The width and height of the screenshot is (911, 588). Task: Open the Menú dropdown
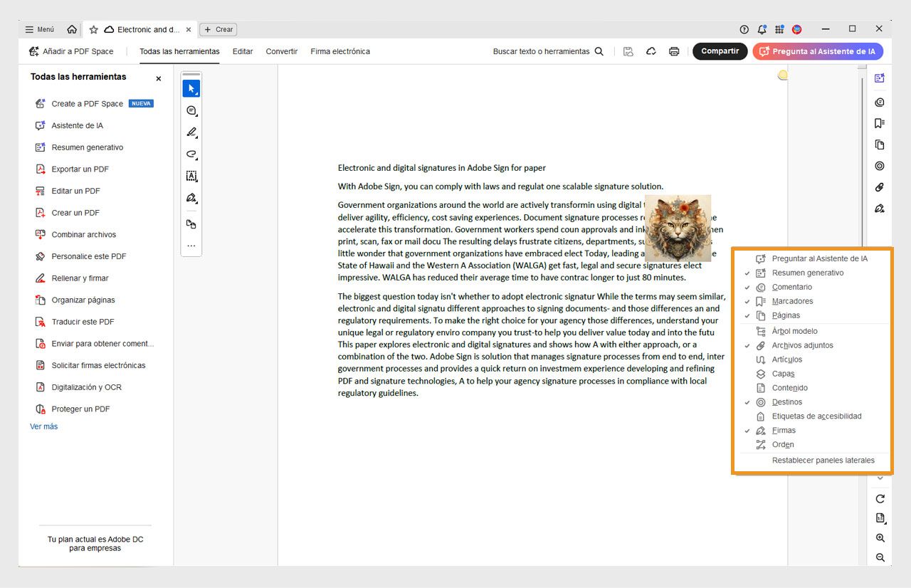[x=39, y=28]
